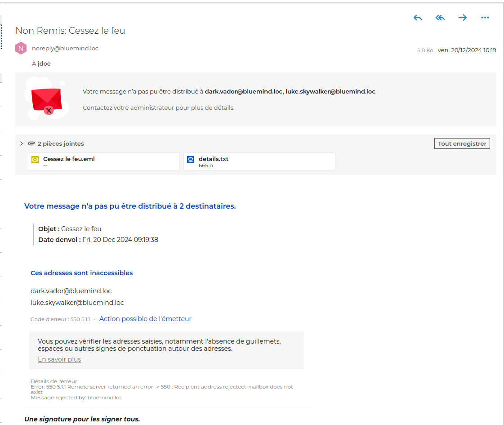Expand the attachments list chevron
Viewport: 504px width, 425px height.
pyautogui.click(x=21, y=143)
